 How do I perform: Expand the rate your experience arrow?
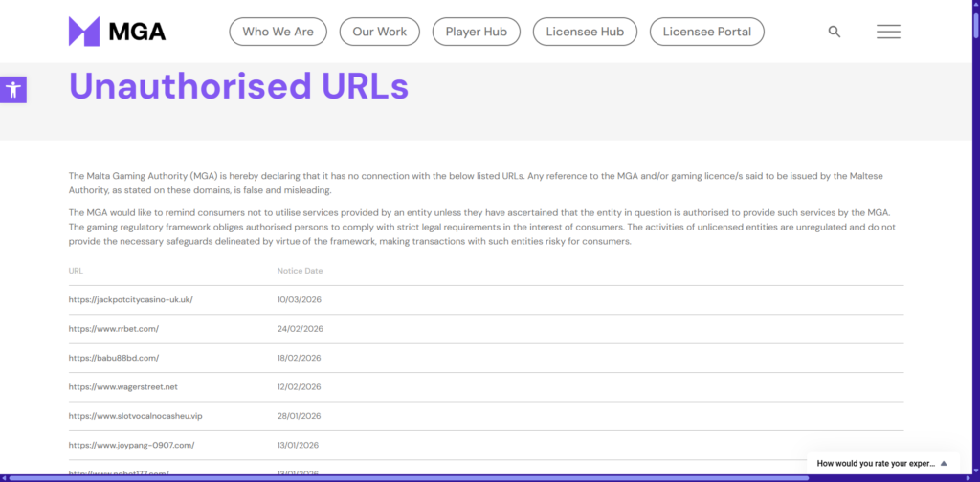point(944,463)
